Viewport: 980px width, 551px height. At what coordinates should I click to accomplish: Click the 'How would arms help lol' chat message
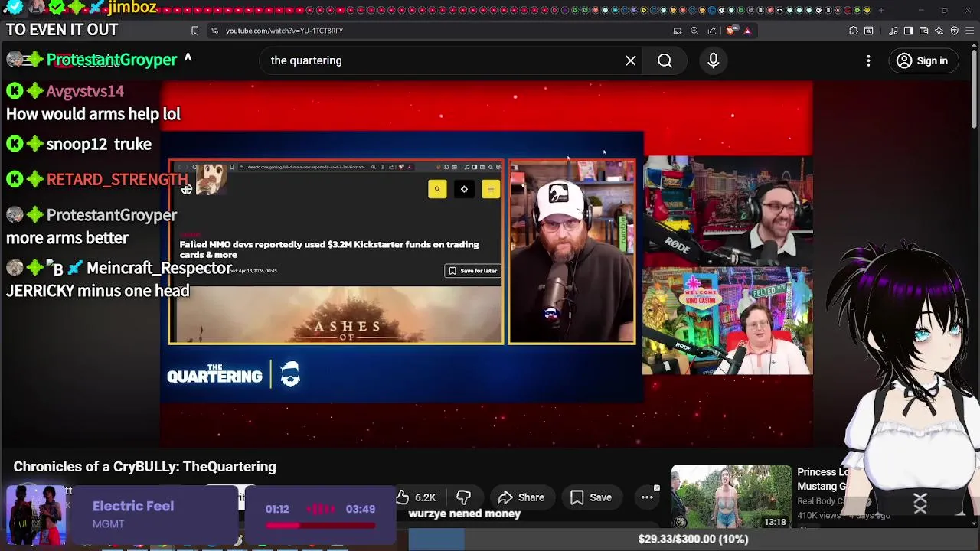(93, 114)
